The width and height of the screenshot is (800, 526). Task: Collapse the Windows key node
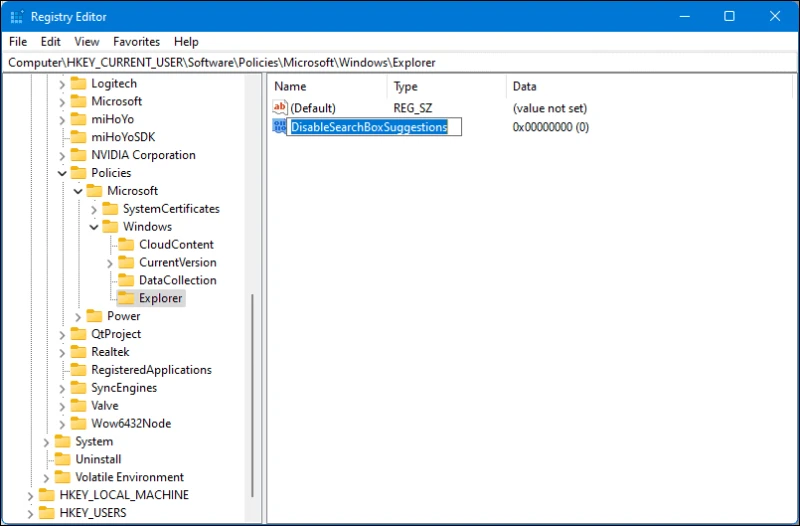94,227
